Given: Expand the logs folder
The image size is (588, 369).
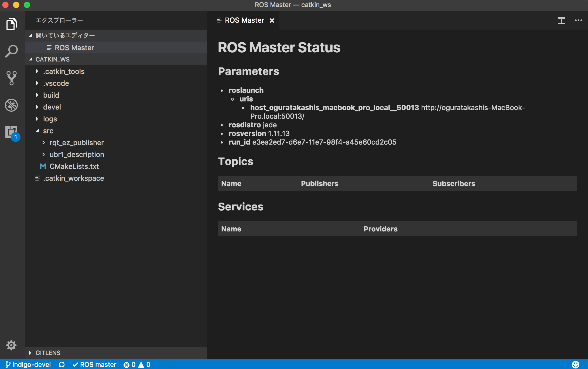Looking at the screenshot, I should coord(116,119).
